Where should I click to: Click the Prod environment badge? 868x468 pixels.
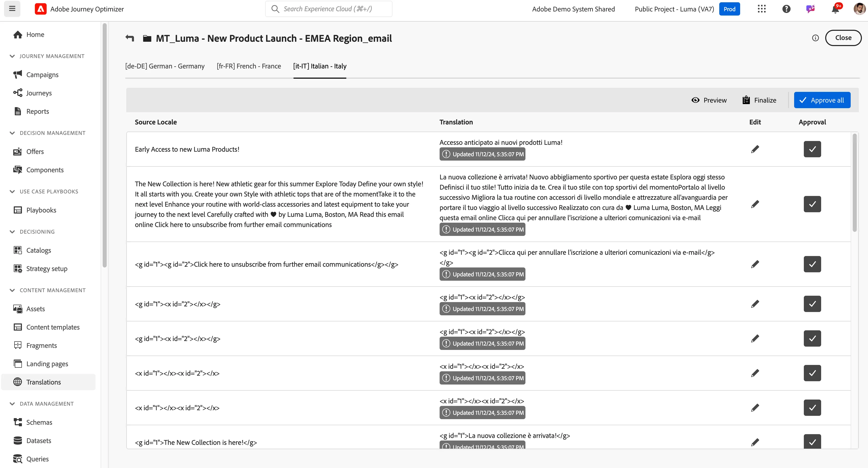(729, 9)
